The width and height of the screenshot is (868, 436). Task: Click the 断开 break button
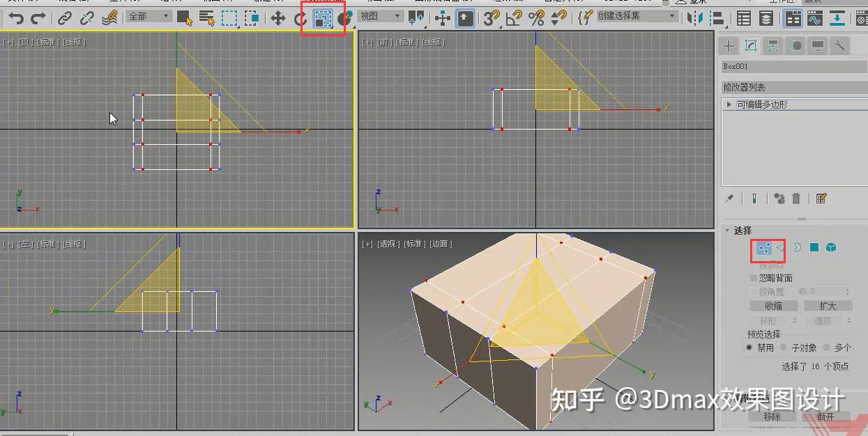[x=825, y=416]
